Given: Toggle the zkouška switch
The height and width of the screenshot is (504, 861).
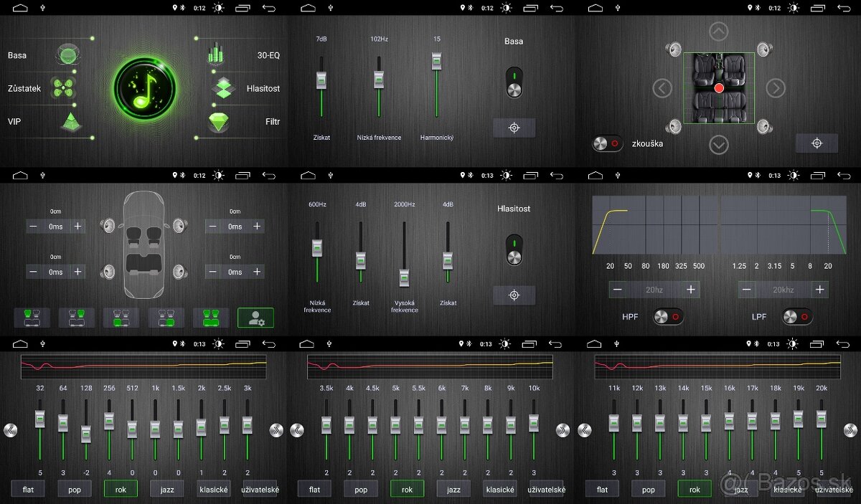Looking at the screenshot, I should (608, 143).
